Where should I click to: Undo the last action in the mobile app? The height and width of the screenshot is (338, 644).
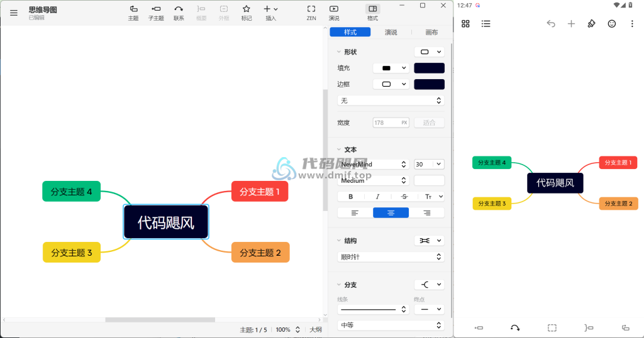coord(551,24)
